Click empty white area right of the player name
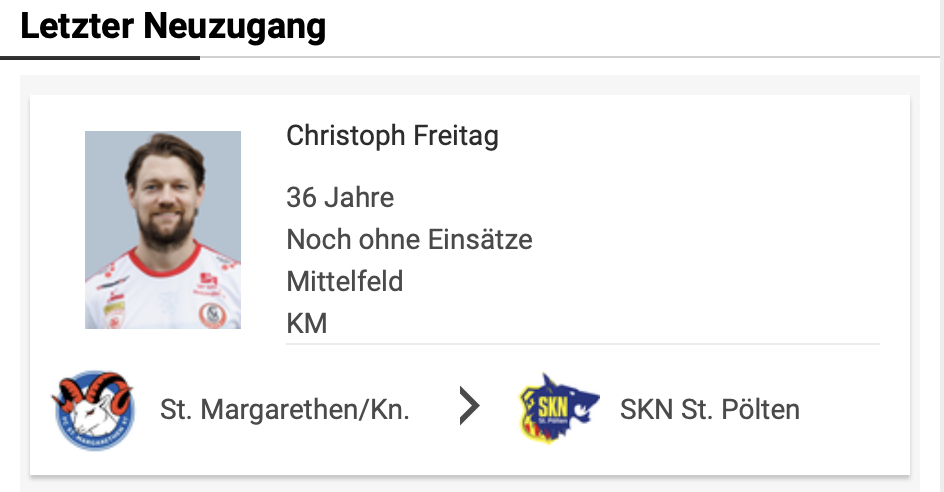 coord(700,135)
